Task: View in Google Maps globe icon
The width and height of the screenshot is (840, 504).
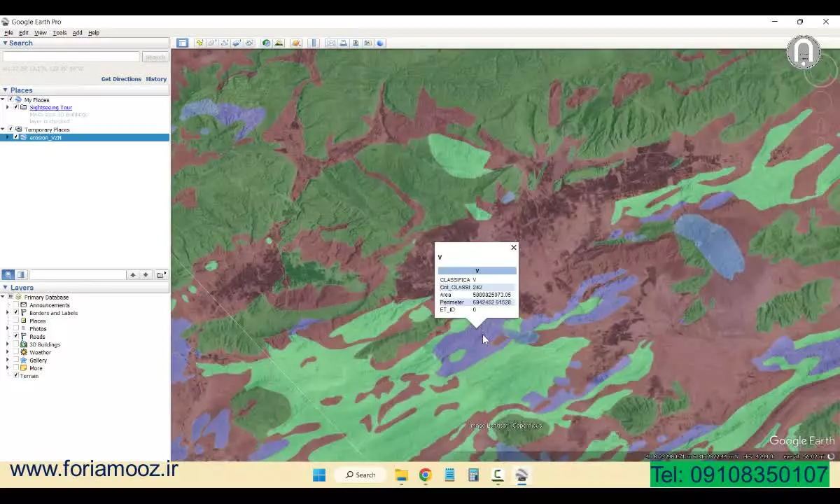Action: point(380,43)
